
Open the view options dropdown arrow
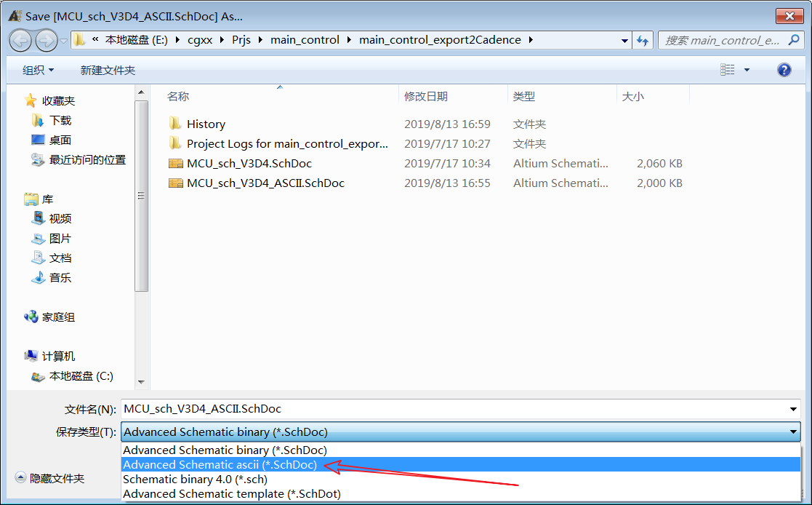pyautogui.click(x=747, y=69)
